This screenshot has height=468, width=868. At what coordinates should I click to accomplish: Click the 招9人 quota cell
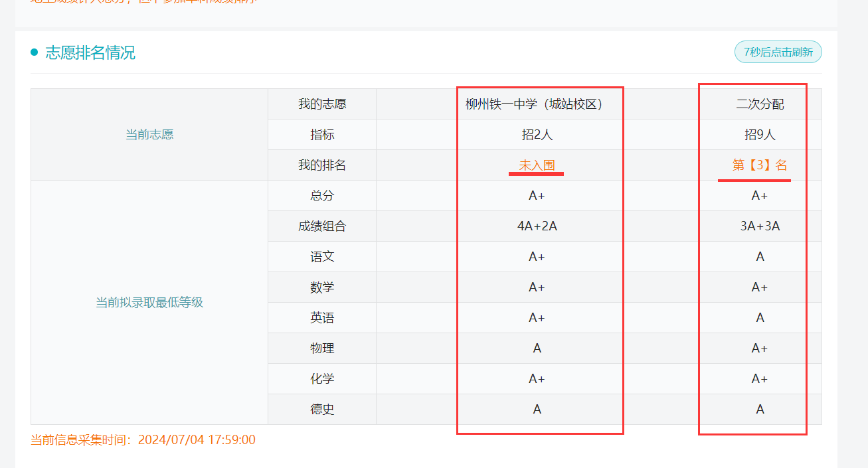pos(760,135)
